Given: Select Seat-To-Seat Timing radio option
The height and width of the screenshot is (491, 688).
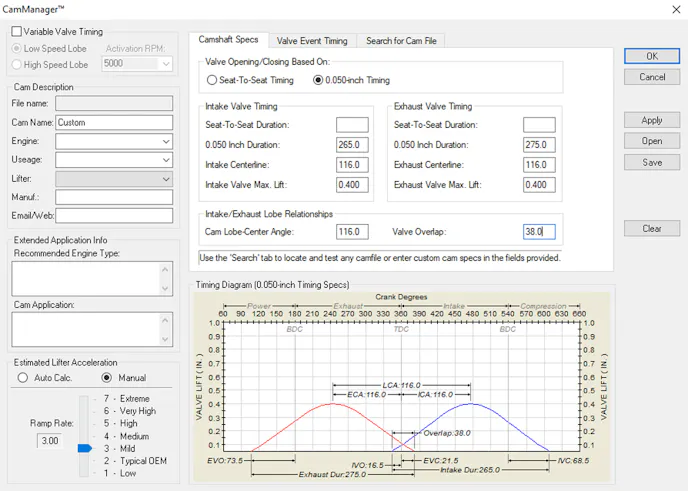Looking at the screenshot, I should (212, 80).
